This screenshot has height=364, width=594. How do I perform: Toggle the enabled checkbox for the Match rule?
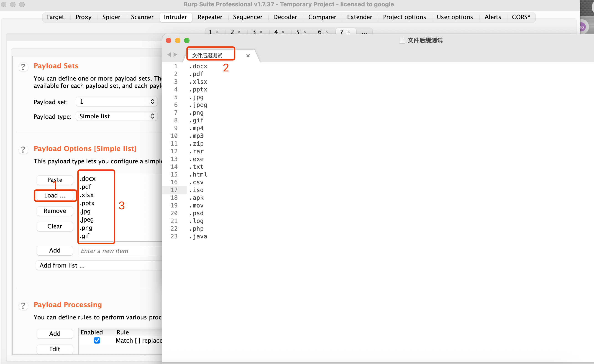tap(97, 340)
